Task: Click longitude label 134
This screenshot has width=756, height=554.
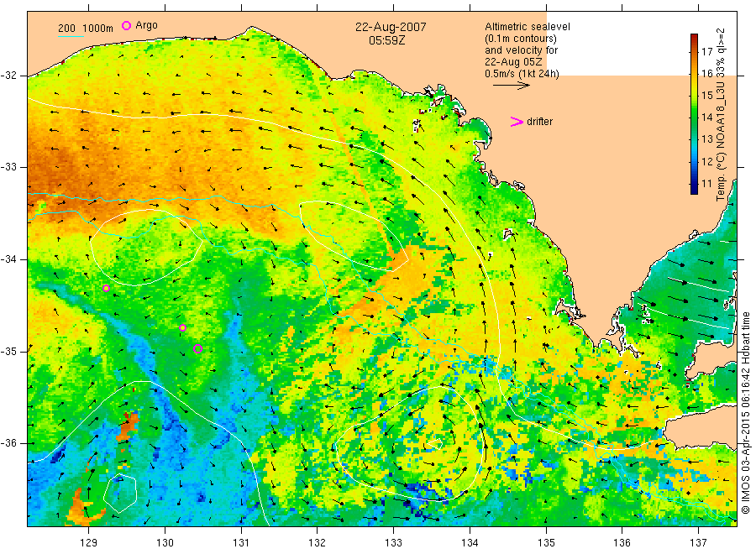Action: click(x=470, y=543)
